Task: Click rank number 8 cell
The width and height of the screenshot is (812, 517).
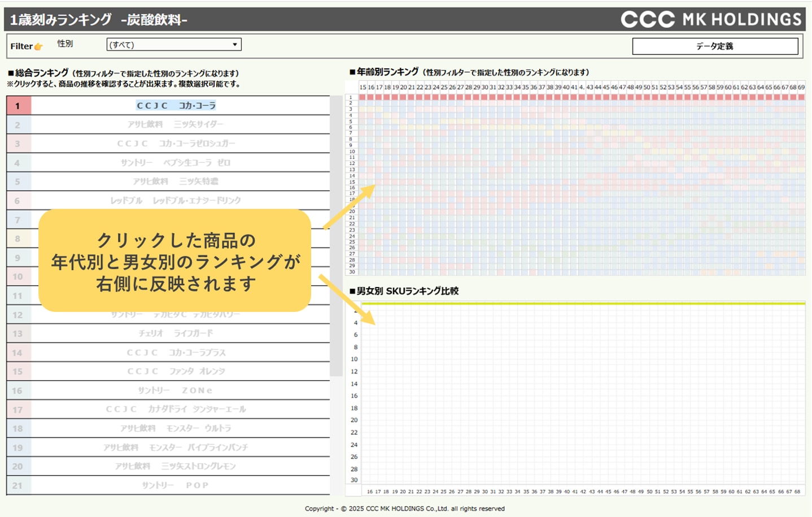Action: [x=18, y=238]
